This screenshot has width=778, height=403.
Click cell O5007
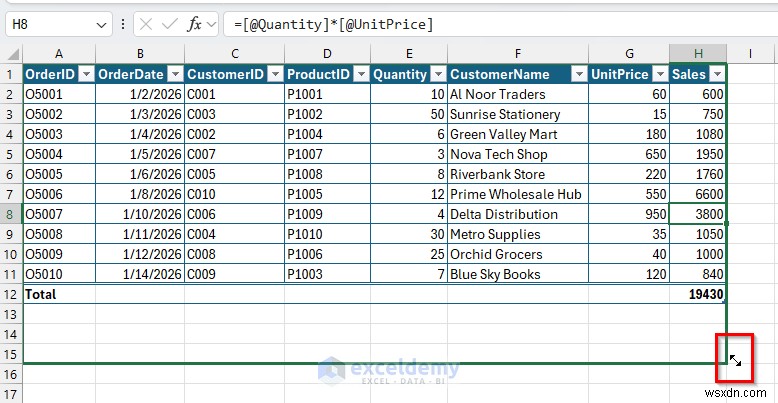[59, 214]
